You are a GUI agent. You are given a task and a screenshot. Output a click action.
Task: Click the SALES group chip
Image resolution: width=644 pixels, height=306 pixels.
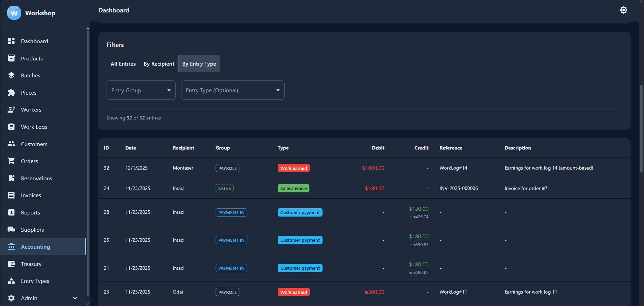pyautogui.click(x=225, y=188)
